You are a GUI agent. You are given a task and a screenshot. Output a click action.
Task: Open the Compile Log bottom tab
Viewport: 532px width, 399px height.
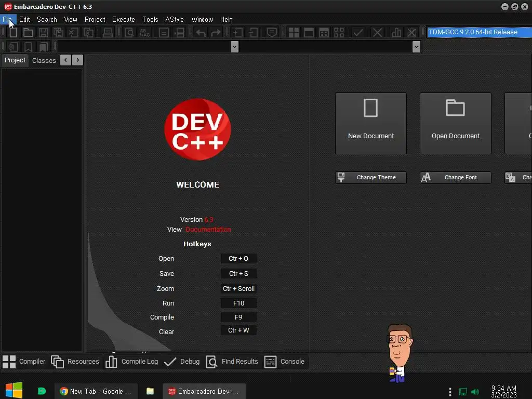pyautogui.click(x=131, y=362)
